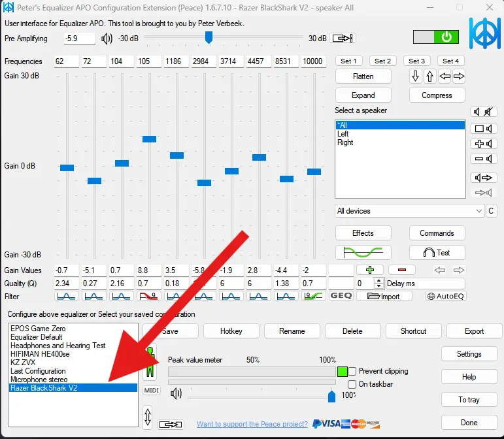Click the square speaker icon button
Screen dimensions: 504x439
coord(484,129)
